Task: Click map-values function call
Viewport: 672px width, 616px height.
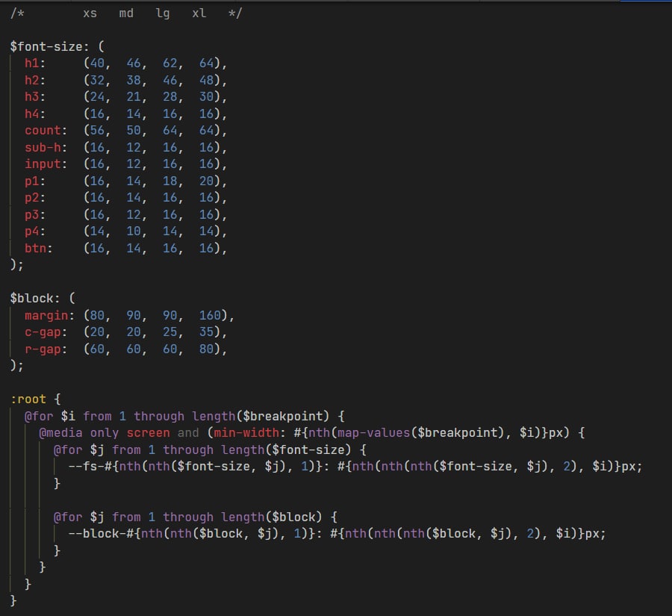Action: pyautogui.click(x=374, y=432)
